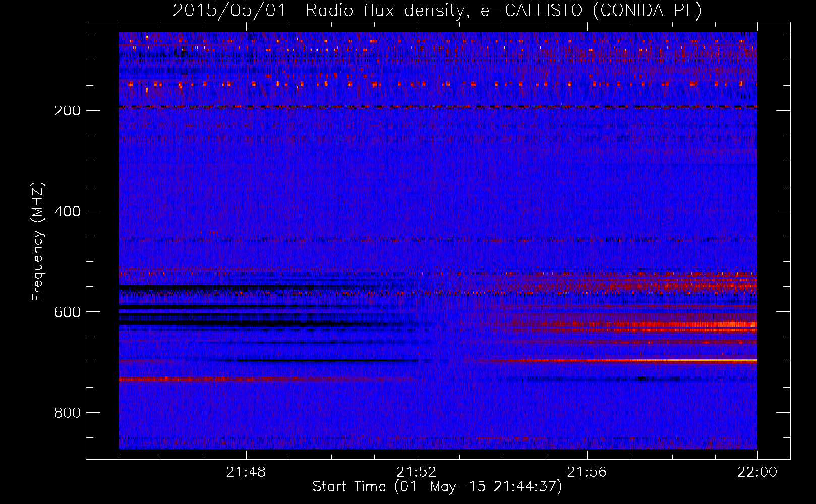Click the 21:48 time tick label
Image resolution: width=816 pixels, height=504 pixels.
click(246, 472)
